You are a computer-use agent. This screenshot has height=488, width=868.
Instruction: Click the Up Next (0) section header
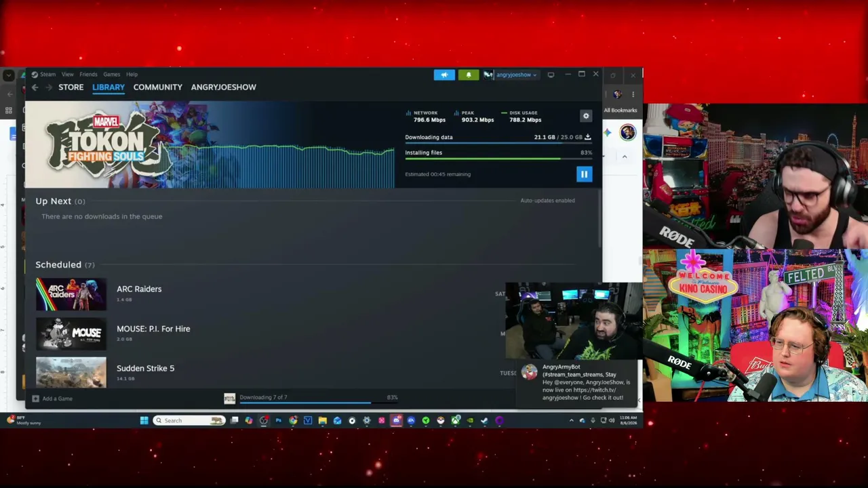tap(60, 201)
